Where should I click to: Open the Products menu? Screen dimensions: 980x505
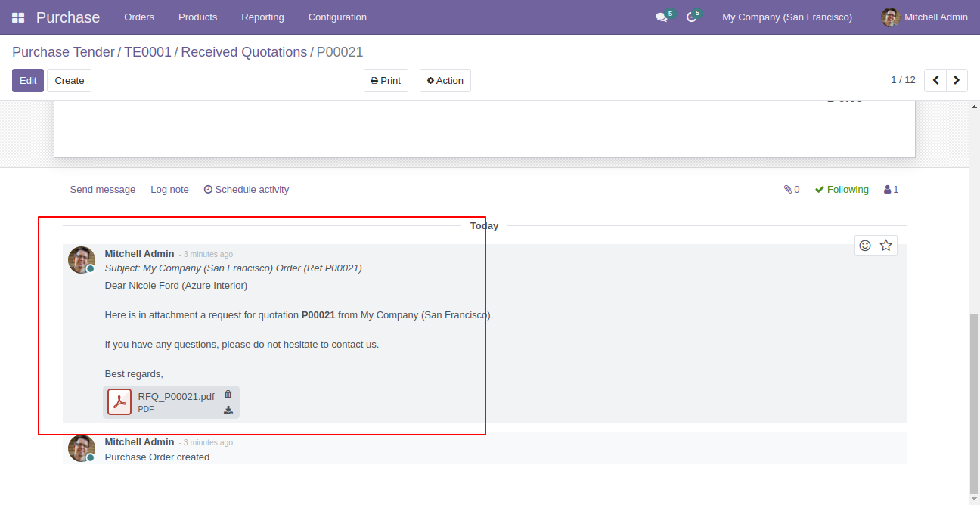tap(198, 17)
